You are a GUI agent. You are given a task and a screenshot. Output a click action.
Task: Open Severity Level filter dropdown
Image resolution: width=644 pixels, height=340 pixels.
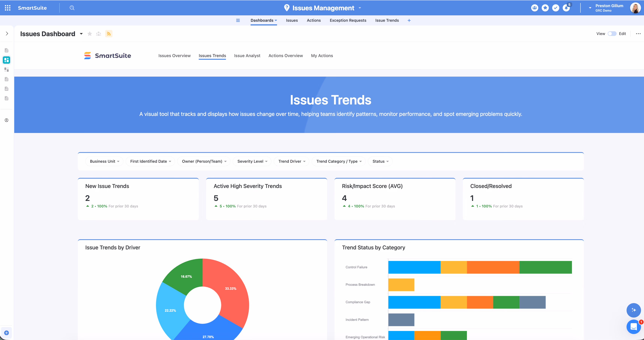point(252,161)
